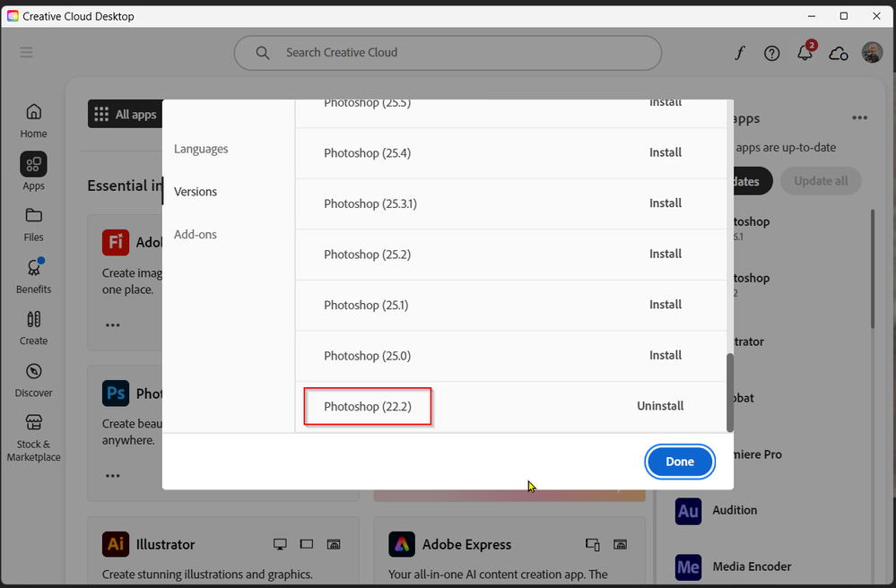896x588 pixels.
Task: Click the Update all button
Action: pos(821,181)
